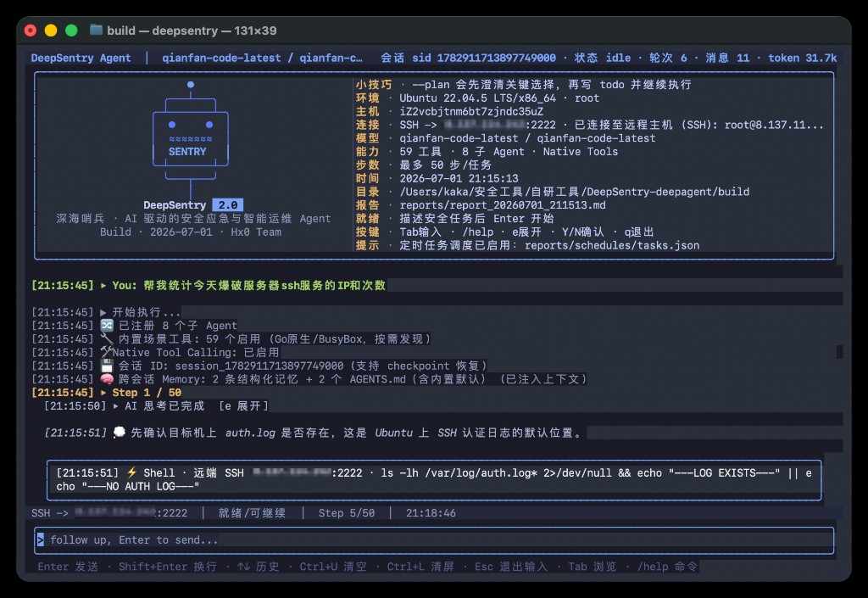Click the reports/schedules/tasks.json path
868x598 pixels.
coord(612,245)
